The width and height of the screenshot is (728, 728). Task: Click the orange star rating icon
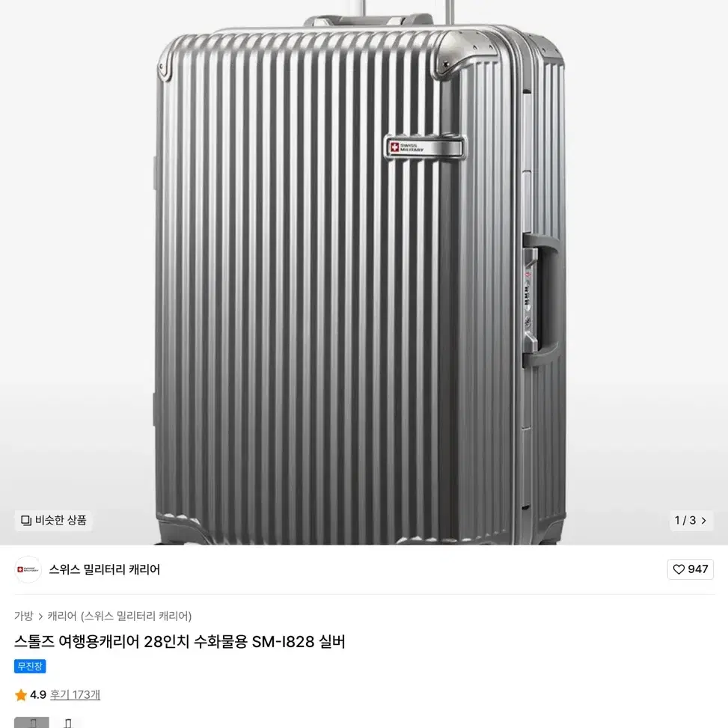(x=21, y=695)
